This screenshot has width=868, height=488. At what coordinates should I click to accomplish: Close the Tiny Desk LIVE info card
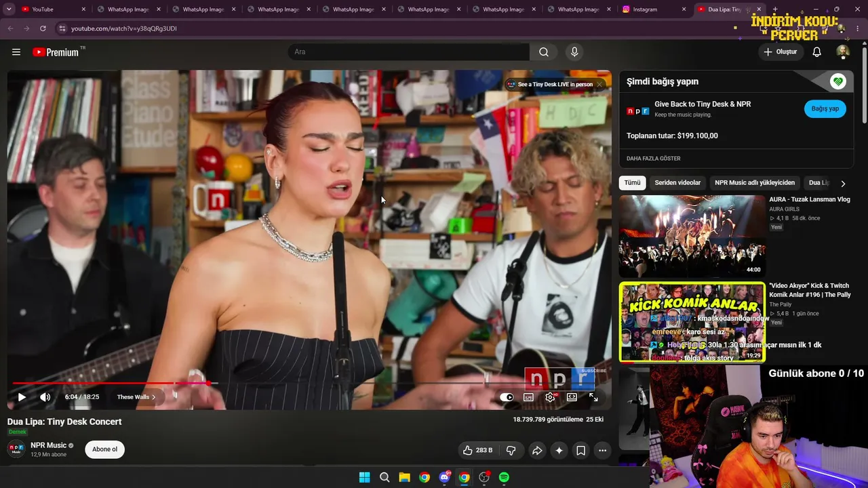[x=599, y=85]
